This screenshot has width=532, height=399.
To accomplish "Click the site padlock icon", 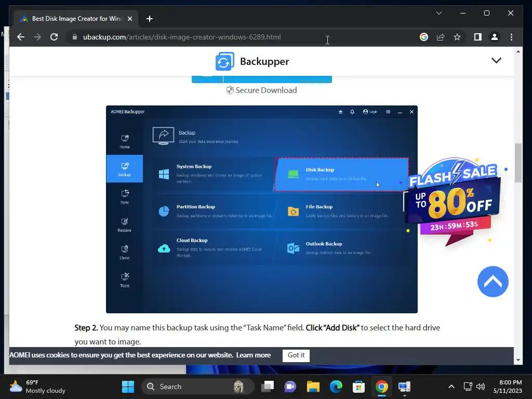I will [75, 37].
